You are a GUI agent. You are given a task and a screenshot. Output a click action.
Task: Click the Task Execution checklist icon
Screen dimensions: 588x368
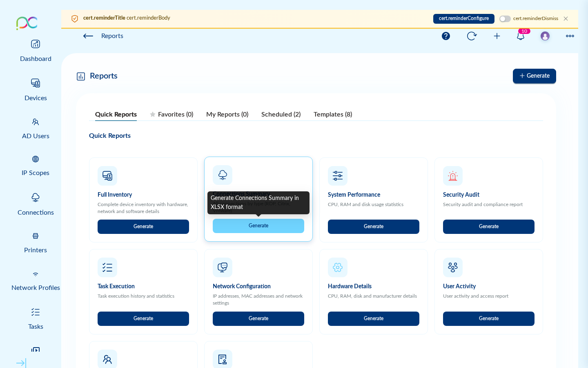[107, 267]
